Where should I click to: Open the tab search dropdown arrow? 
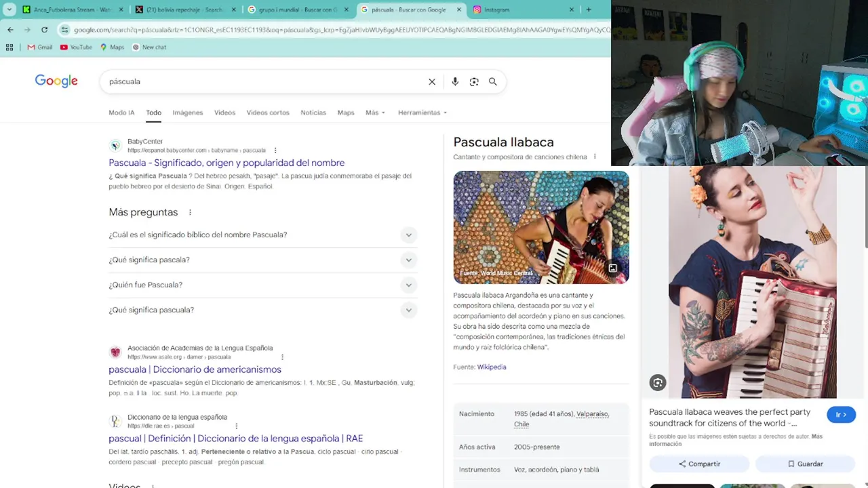coord(9,9)
